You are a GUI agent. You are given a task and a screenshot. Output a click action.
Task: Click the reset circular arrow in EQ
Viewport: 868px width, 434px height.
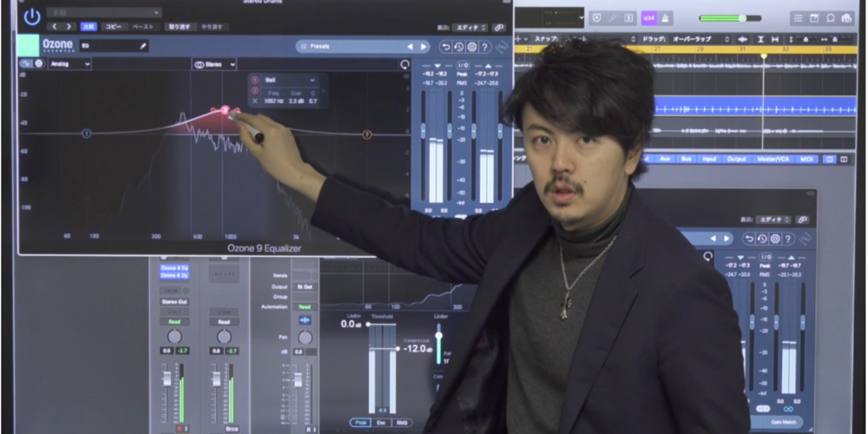pos(404,64)
